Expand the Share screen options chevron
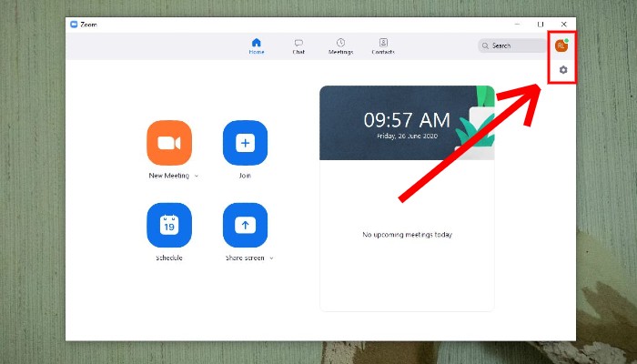 [x=271, y=258]
